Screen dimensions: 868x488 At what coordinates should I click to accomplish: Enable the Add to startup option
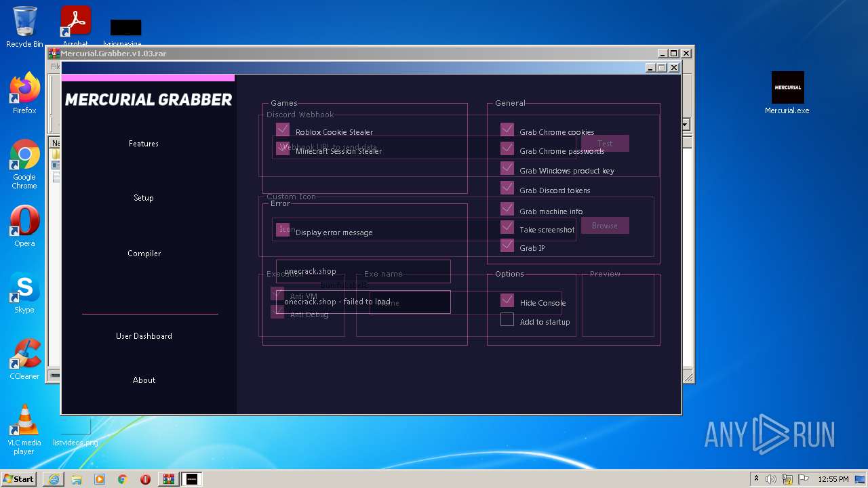coord(507,319)
